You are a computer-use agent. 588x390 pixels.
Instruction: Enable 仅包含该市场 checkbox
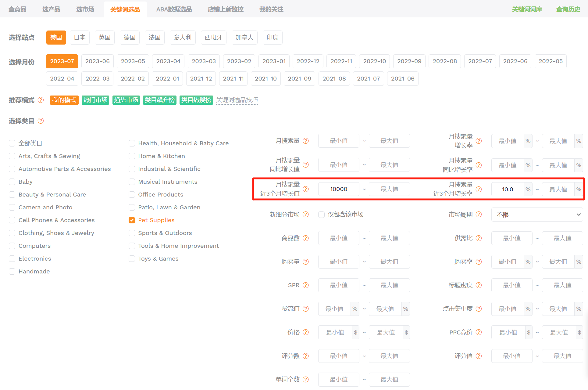pyautogui.click(x=321, y=215)
